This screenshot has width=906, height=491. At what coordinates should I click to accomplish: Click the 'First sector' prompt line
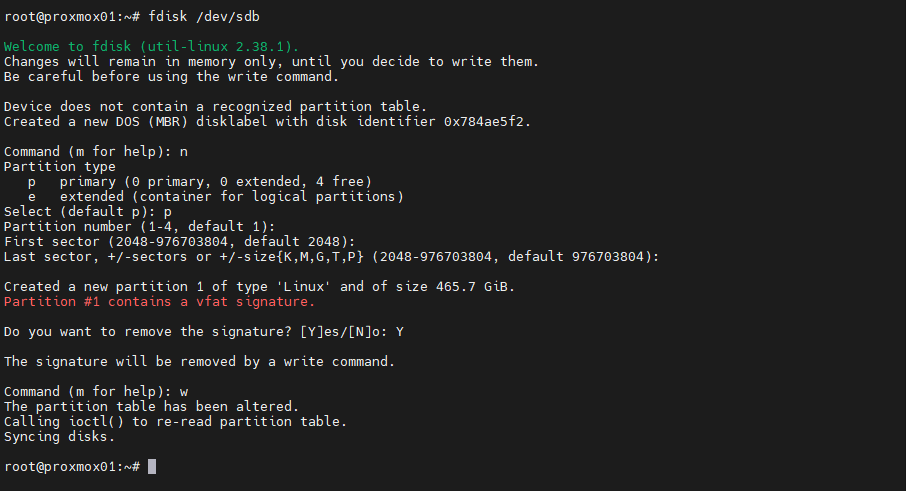click(179, 242)
